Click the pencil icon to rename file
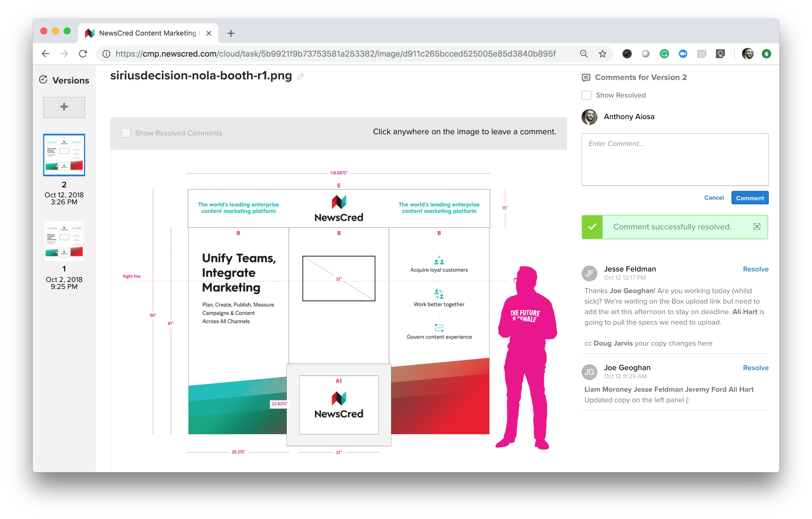812x519 pixels. [300, 76]
